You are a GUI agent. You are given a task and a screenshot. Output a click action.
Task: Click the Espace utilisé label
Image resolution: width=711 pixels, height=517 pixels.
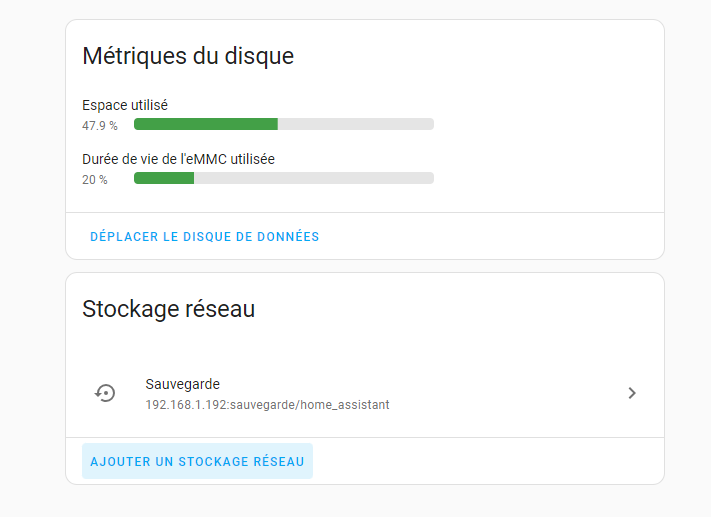(125, 105)
